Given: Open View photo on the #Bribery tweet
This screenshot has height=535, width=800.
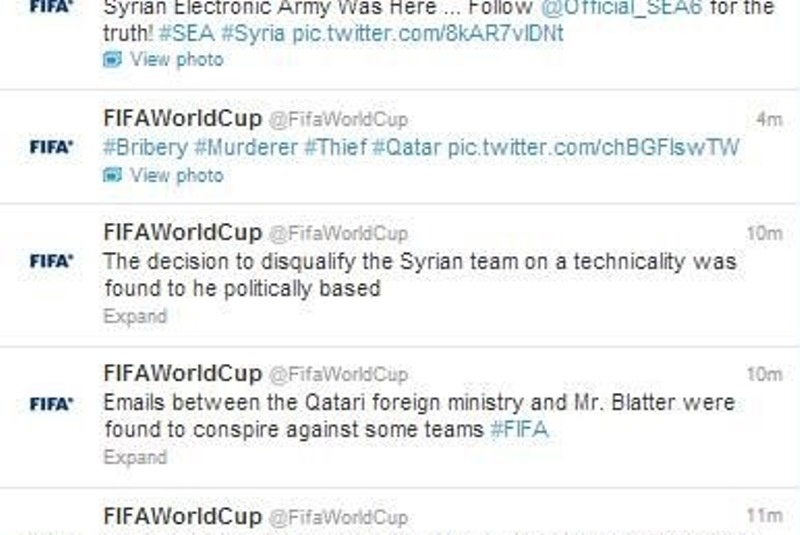Looking at the screenshot, I should 176,176.
